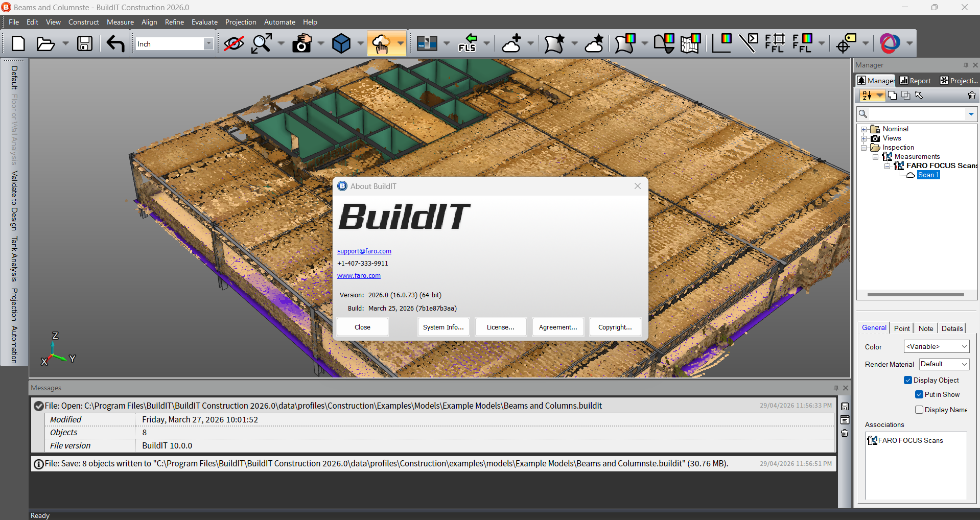Click the curved profile color deviation icon
Image resolution: width=980 pixels, height=520 pixels.
coord(664,44)
